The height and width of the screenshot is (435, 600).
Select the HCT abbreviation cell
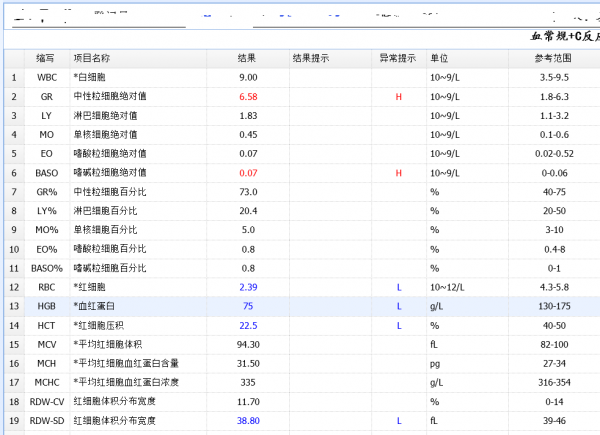(x=46, y=326)
